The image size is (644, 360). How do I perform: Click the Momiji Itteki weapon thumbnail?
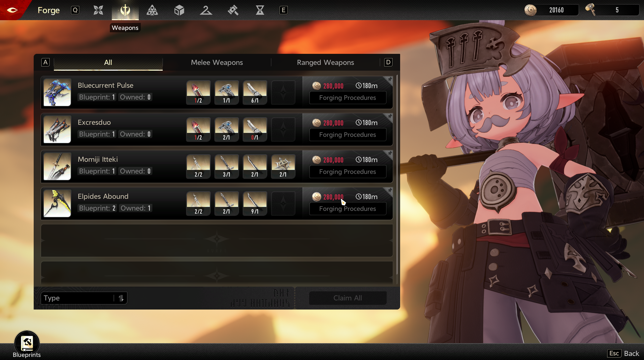point(57,167)
